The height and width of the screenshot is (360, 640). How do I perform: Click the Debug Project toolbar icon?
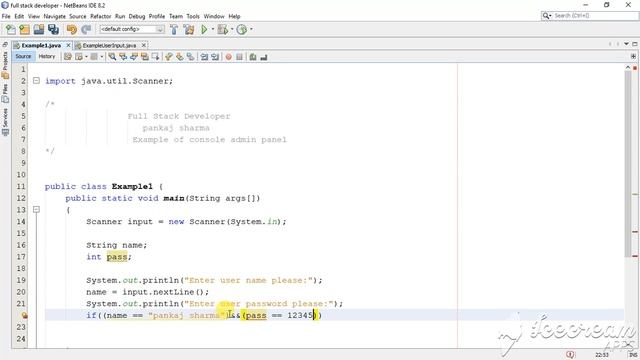[223, 29]
